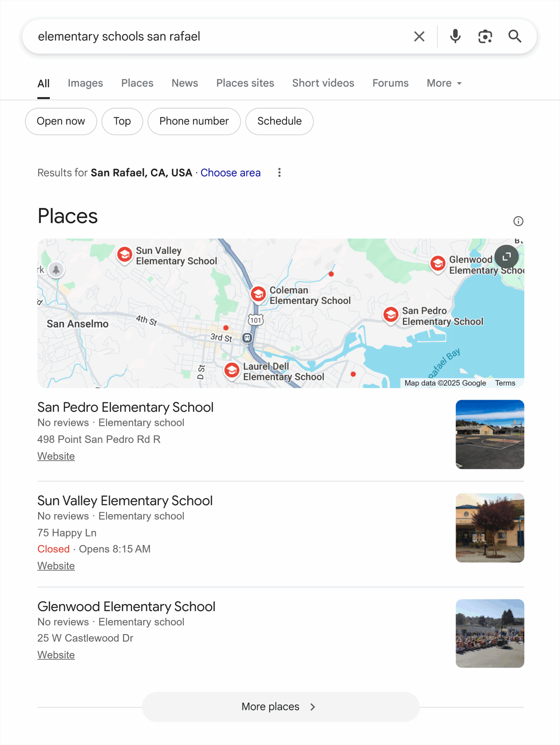
Task: Expand the More tab dropdown
Action: point(444,83)
